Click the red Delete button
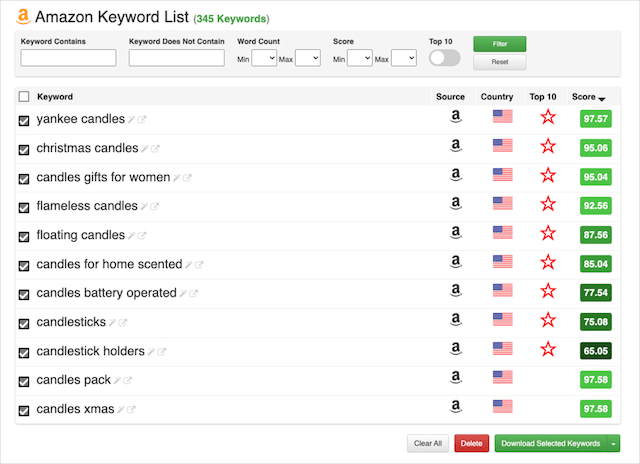This screenshot has width=640, height=464. click(470, 443)
